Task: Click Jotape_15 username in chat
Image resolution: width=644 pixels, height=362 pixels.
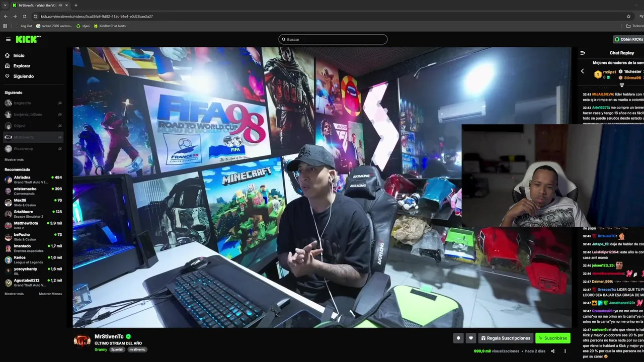Action: (600, 244)
